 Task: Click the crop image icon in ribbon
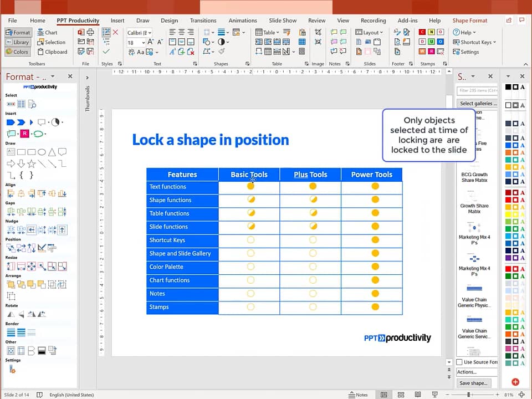(318, 32)
